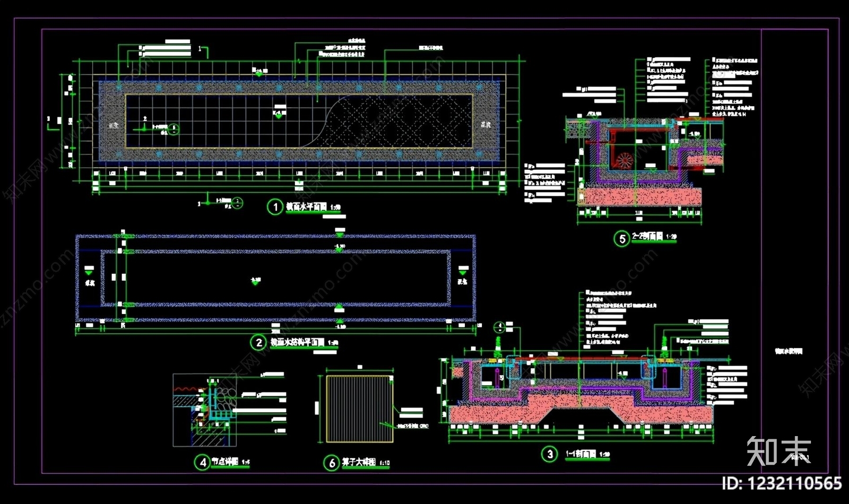The image size is (849, 504).
Task: Select the green elevation marker at structural plan center
Action: point(255,281)
